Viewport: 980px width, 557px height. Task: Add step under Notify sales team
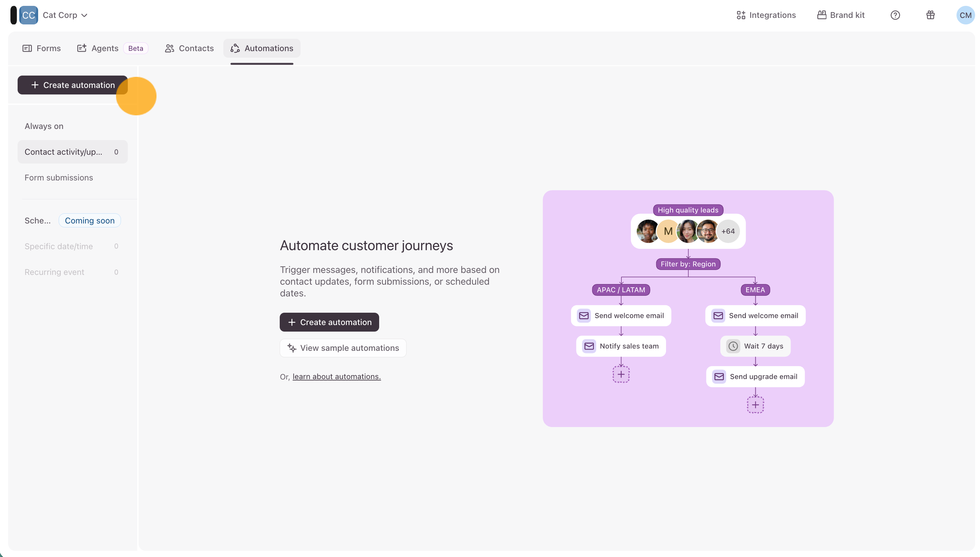click(x=621, y=374)
